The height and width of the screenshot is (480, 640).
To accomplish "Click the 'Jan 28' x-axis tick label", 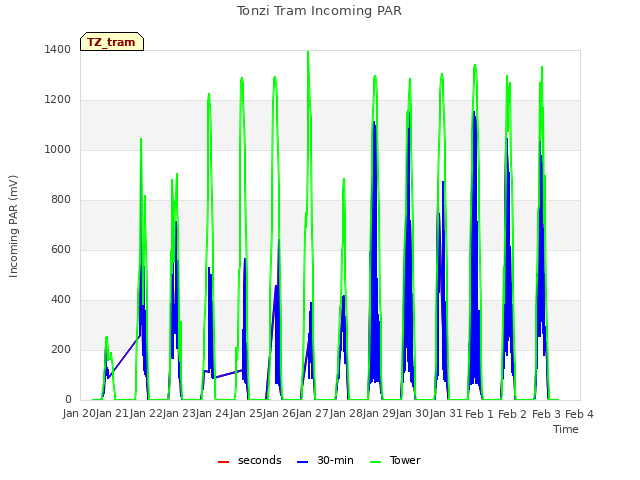I will click(346, 414).
